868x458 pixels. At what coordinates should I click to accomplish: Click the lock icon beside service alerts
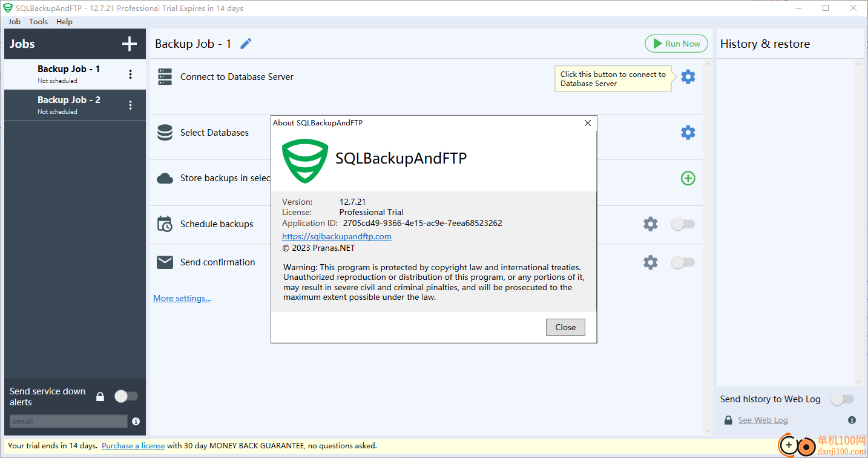(x=100, y=397)
